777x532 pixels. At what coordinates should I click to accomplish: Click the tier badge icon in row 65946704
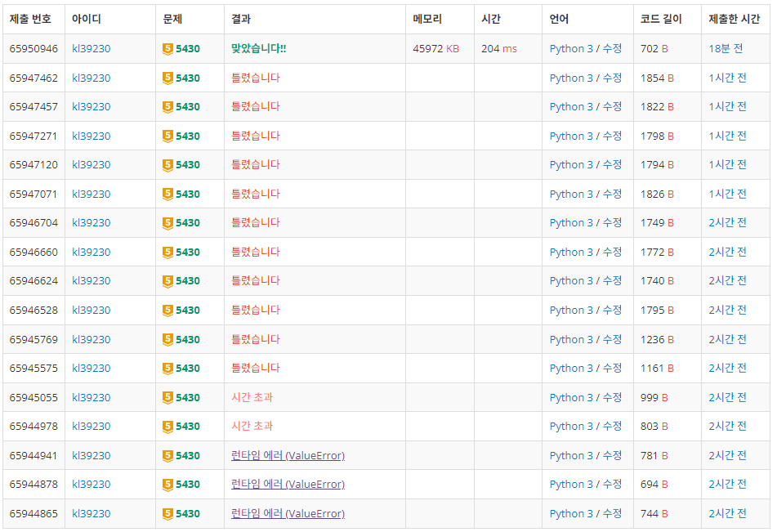click(x=168, y=222)
